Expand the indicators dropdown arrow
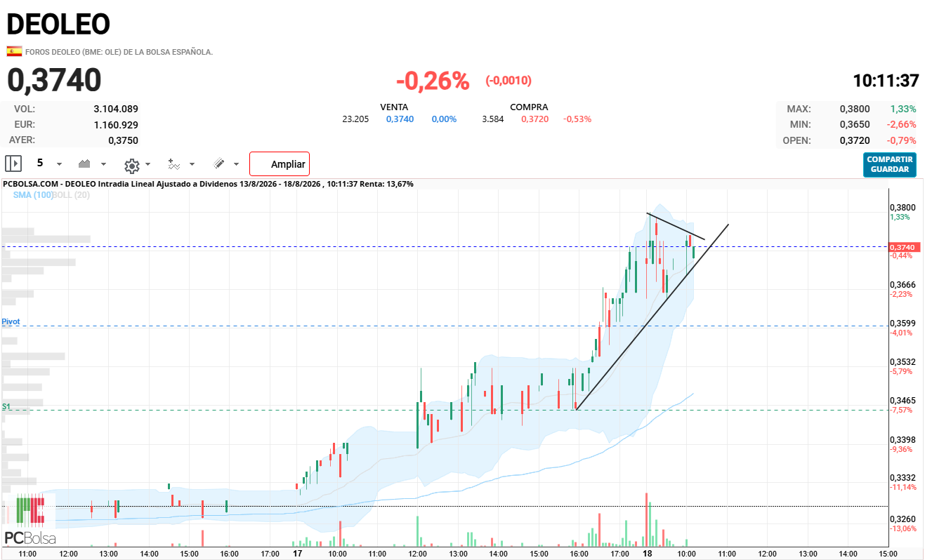The width and height of the screenshot is (925, 560). click(x=192, y=165)
